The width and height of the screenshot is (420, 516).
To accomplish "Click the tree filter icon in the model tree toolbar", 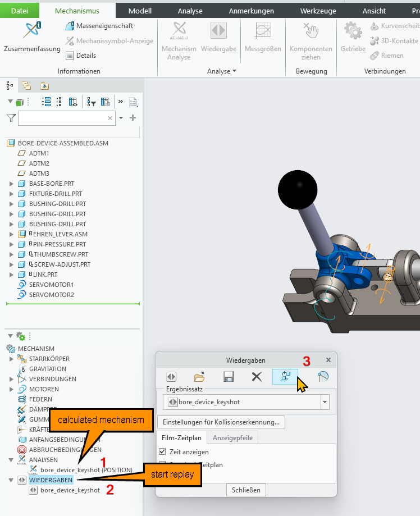I will pos(91,102).
